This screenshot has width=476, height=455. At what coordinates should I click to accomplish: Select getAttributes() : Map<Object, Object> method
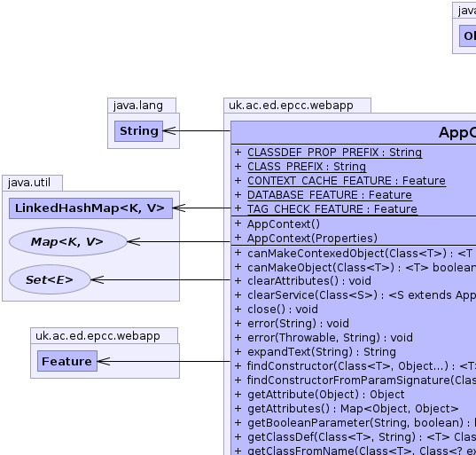(x=353, y=409)
